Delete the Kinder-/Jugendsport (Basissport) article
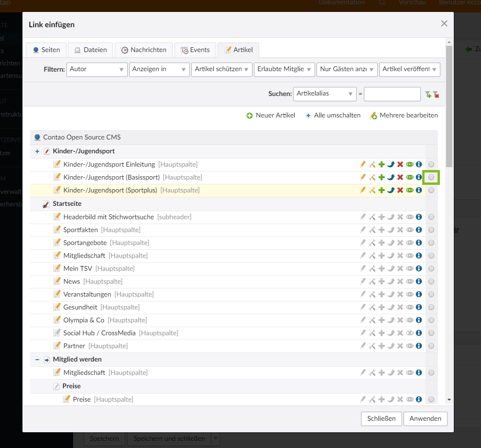The image size is (481, 448). coord(400,177)
